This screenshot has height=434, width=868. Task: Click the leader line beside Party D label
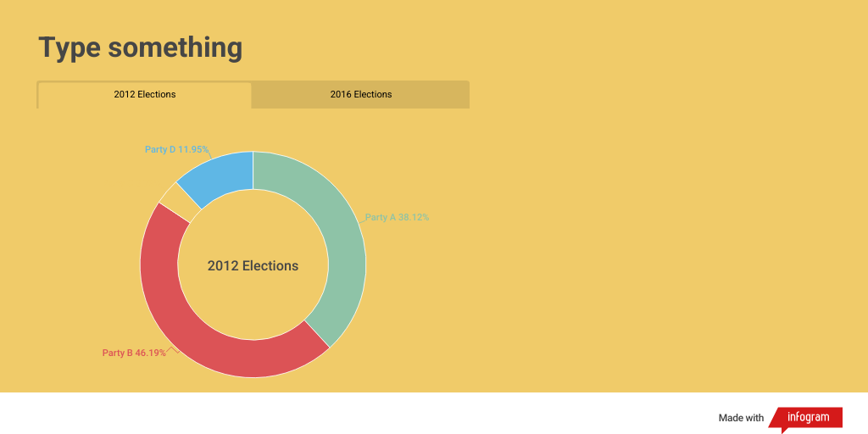210,153
